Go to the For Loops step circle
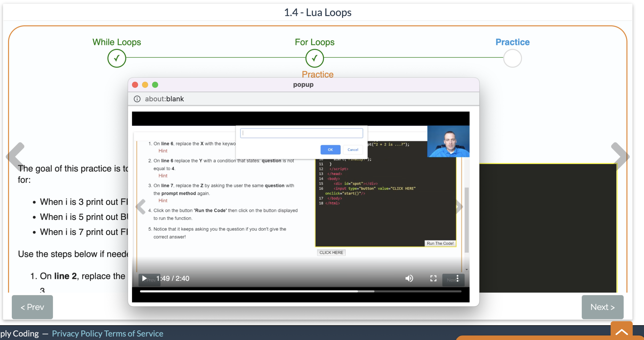Image resolution: width=644 pixels, height=340 pixels. pyautogui.click(x=314, y=58)
